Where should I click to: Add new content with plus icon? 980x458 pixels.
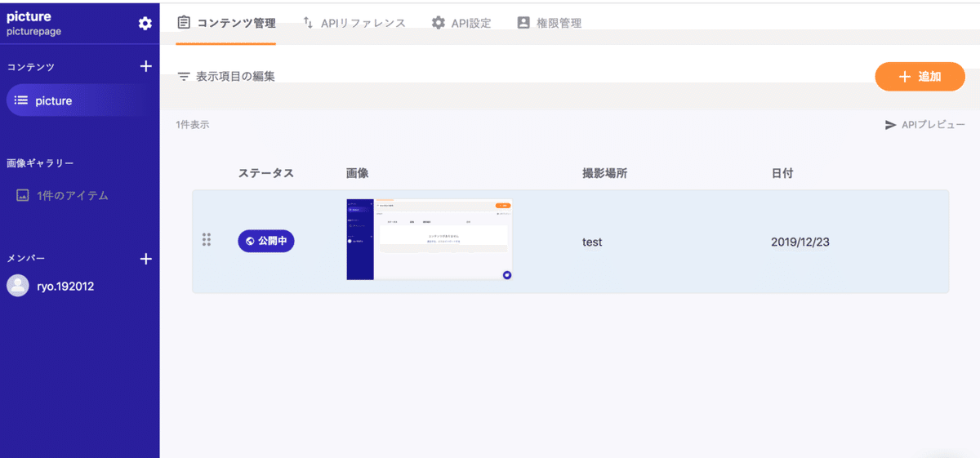point(146,67)
